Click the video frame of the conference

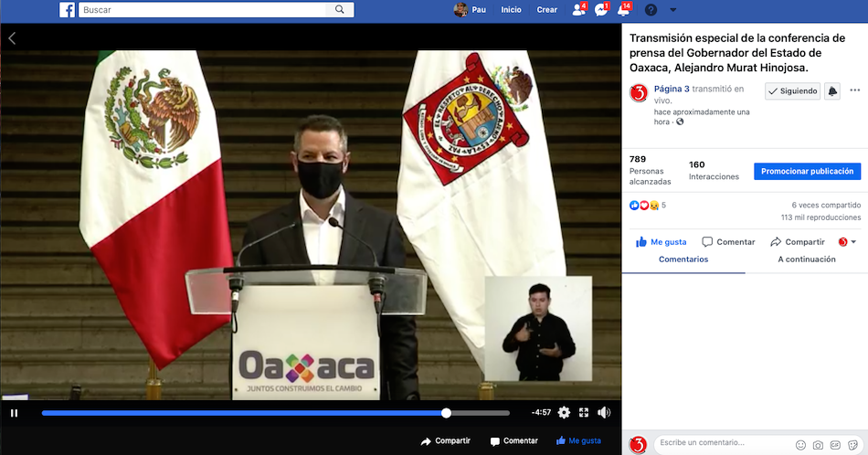[311, 225]
